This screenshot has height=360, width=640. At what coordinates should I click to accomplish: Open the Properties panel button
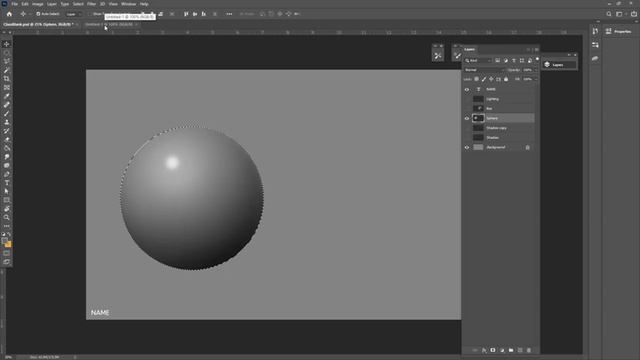point(618,31)
